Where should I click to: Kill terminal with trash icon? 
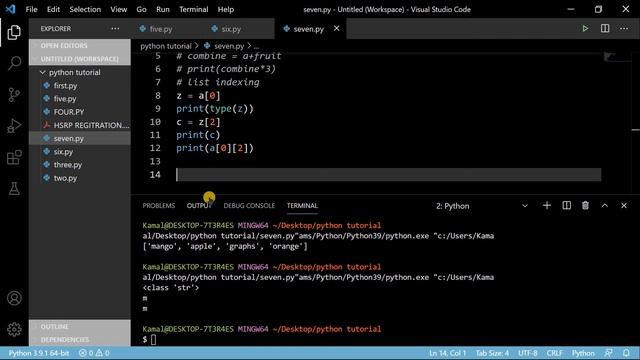pos(585,206)
